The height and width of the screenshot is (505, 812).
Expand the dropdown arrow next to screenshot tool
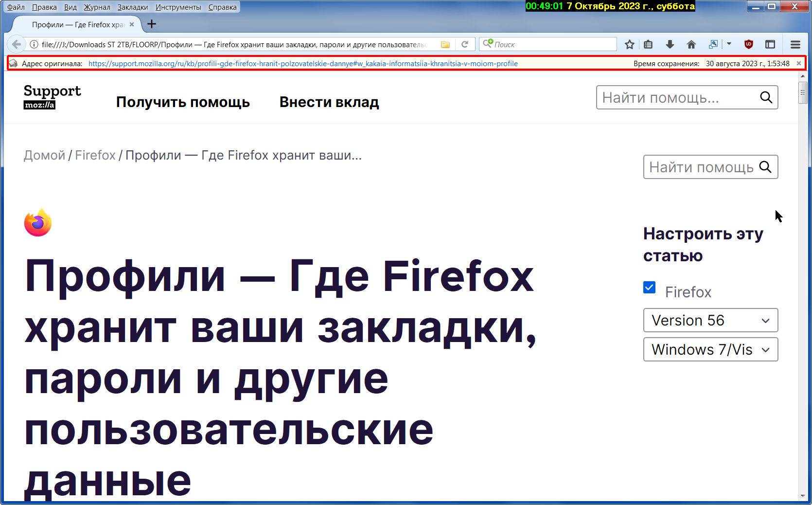click(729, 44)
